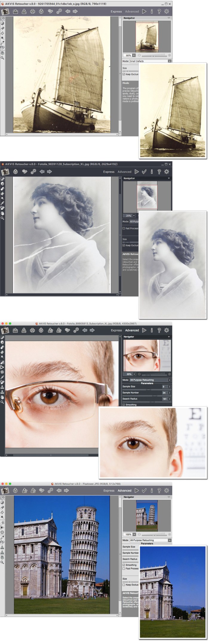Image resolution: width=209 pixels, height=644 pixels.
Task: Undo last action in sailboat window
Action: 68,11
